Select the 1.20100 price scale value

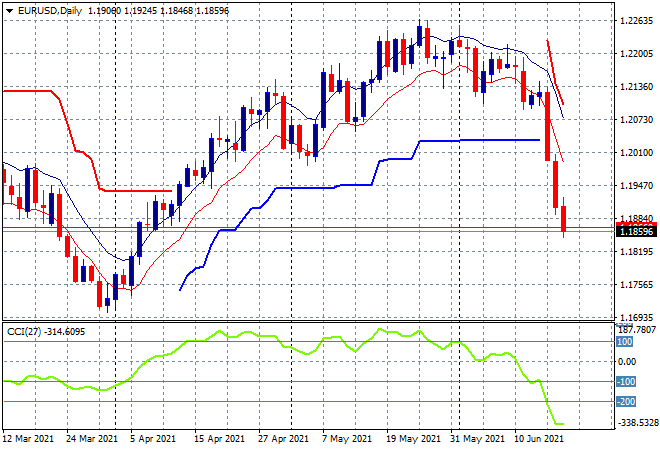point(636,152)
